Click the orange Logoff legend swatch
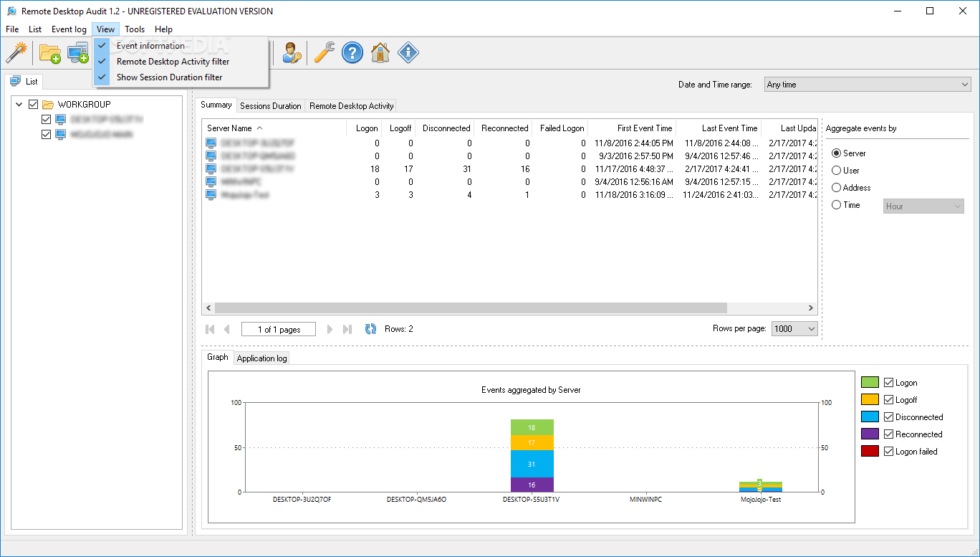Viewport: 980px width, 557px height. click(870, 400)
